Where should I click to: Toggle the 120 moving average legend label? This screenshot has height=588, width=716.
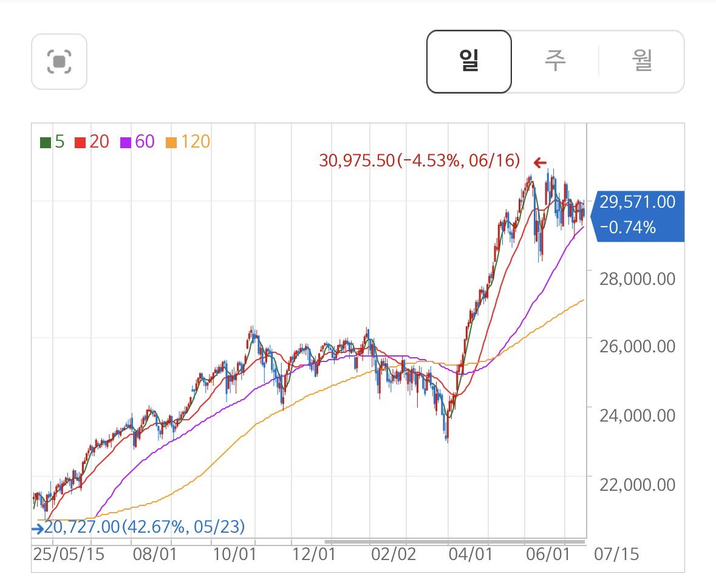tap(196, 142)
